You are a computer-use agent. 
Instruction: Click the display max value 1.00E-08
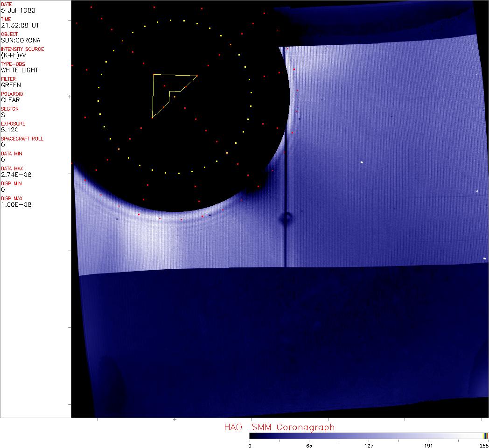point(16,204)
